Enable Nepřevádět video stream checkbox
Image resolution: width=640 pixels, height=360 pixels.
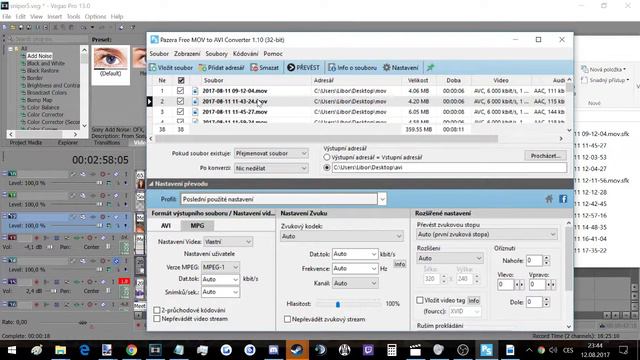click(x=157, y=319)
